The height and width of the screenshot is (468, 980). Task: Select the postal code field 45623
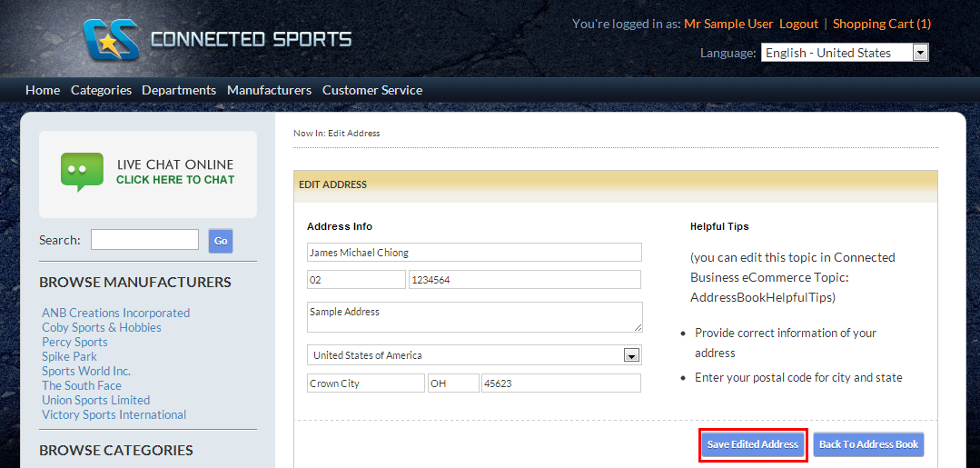coord(560,383)
